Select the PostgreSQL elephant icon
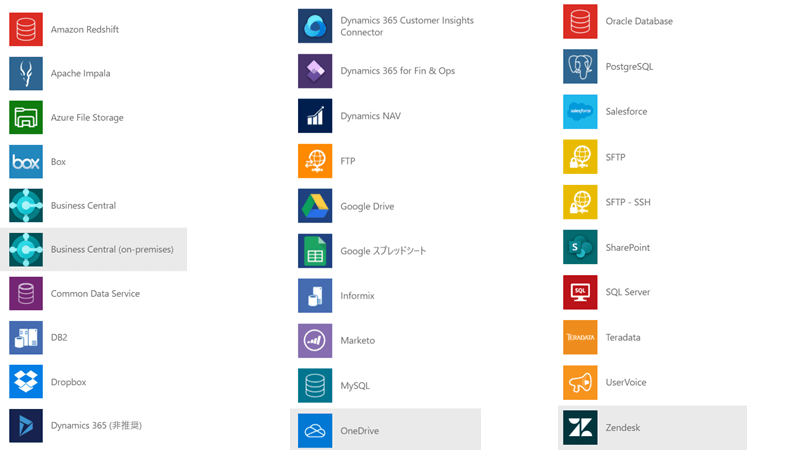 point(580,66)
